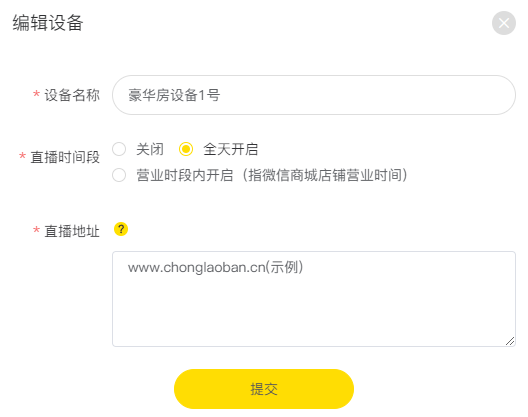528x417 pixels.
Task: Select the 关闭 radio button
Action: 119,149
